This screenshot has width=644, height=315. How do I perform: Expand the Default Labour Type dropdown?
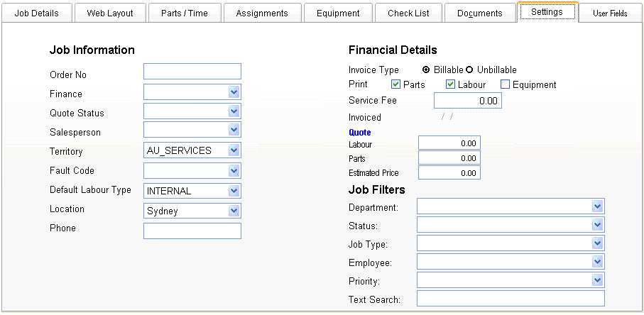click(234, 190)
